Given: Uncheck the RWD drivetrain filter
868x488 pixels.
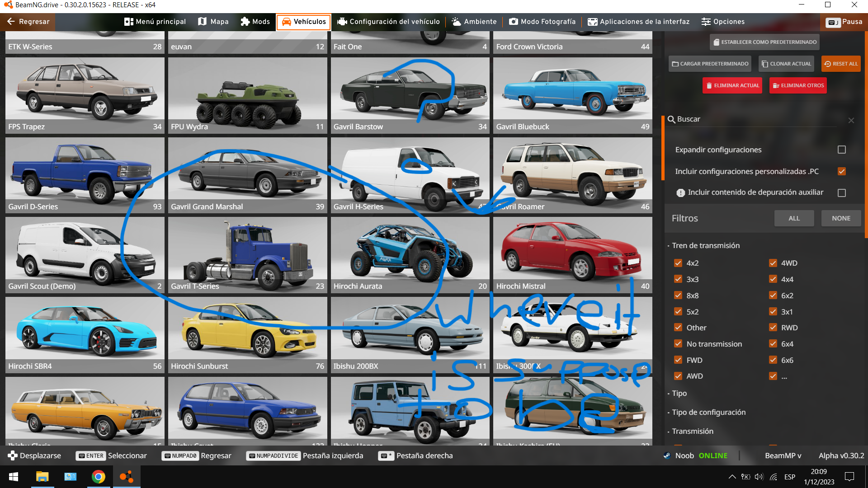Looking at the screenshot, I should click(x=773, y=328).
